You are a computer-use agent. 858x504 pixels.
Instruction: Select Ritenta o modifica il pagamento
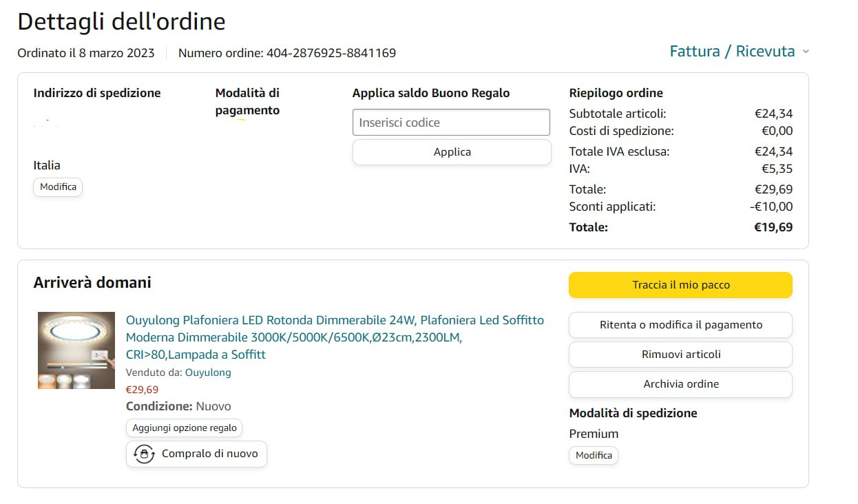(680, 325)
